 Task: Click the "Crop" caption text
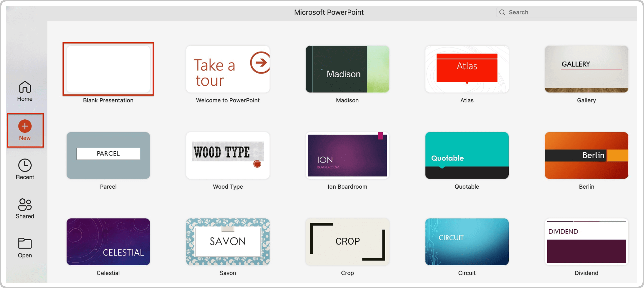click(347, 273)
